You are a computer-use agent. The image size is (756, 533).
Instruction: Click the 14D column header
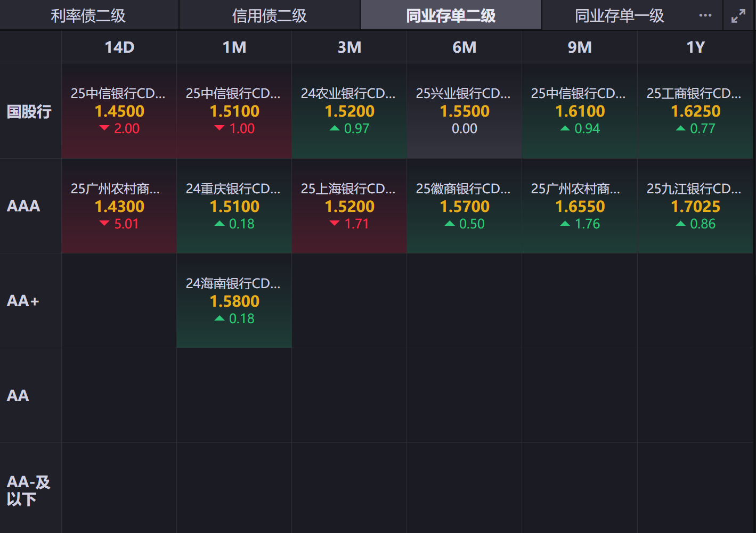[119, 47]
